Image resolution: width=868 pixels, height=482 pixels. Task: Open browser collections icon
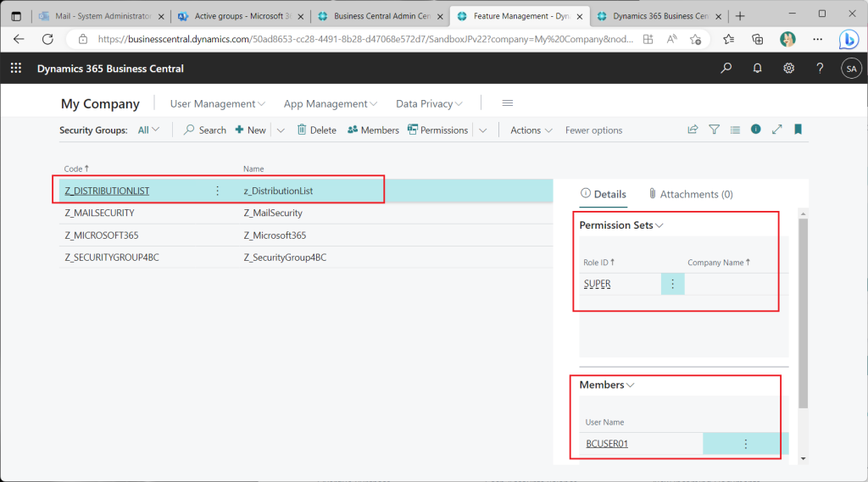[x=757, y=39]
